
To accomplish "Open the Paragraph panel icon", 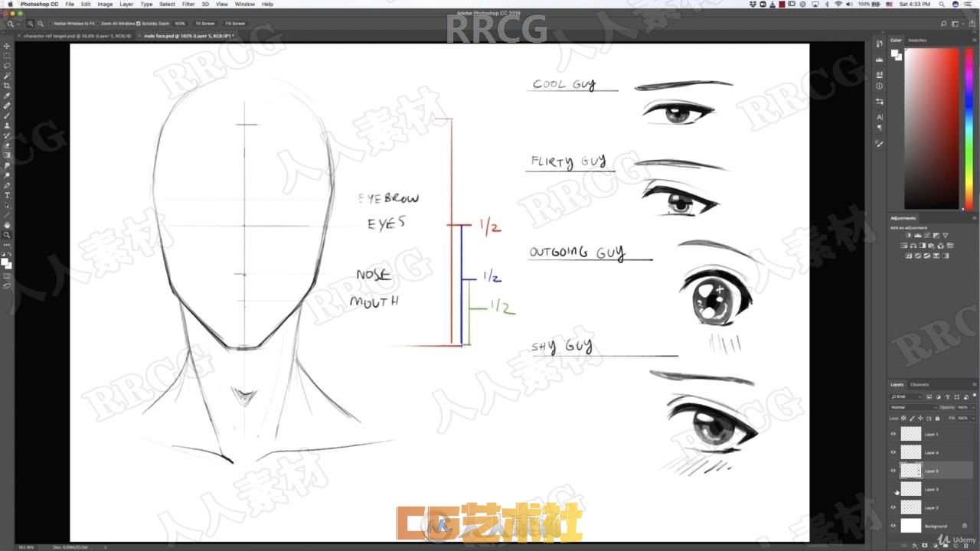I will click(879, 128).
